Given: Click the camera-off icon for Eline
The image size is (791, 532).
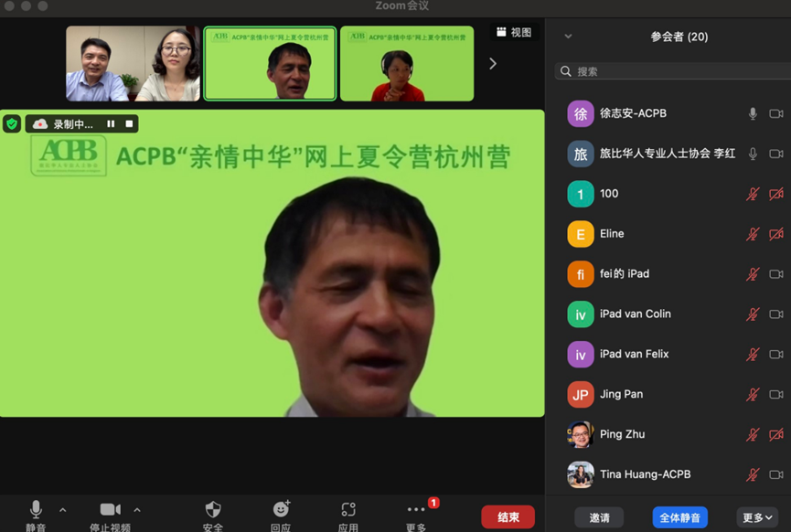Looking at the screenshot, I should click(776, 234).
